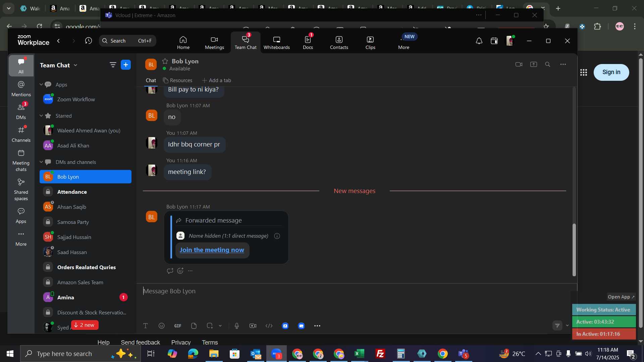Open the Orders Realated Quries channel
644x362 pixels.
[86, 267]
